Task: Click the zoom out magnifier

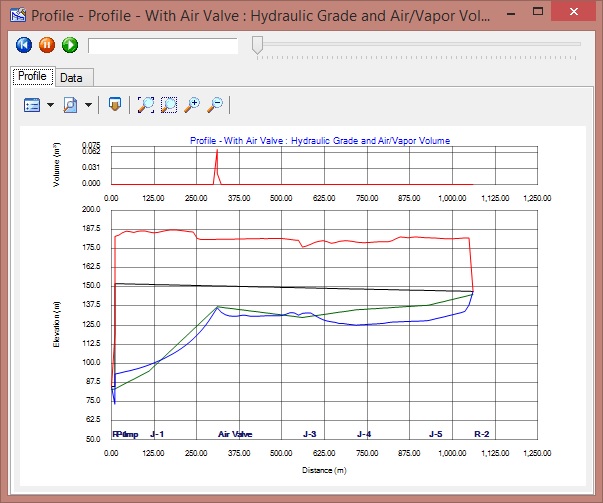Action: pyautogui.click(x=214, y=104)
